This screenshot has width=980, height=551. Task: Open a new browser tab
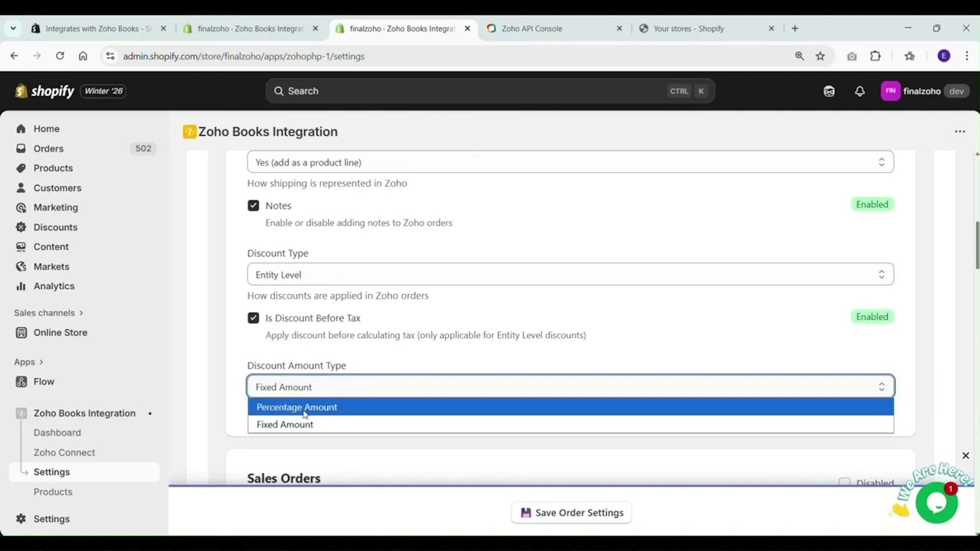pos(795,28)
